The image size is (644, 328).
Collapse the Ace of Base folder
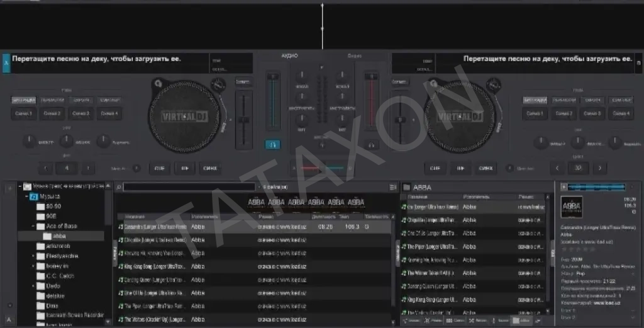pyautogui.click(x=33, y=226)
